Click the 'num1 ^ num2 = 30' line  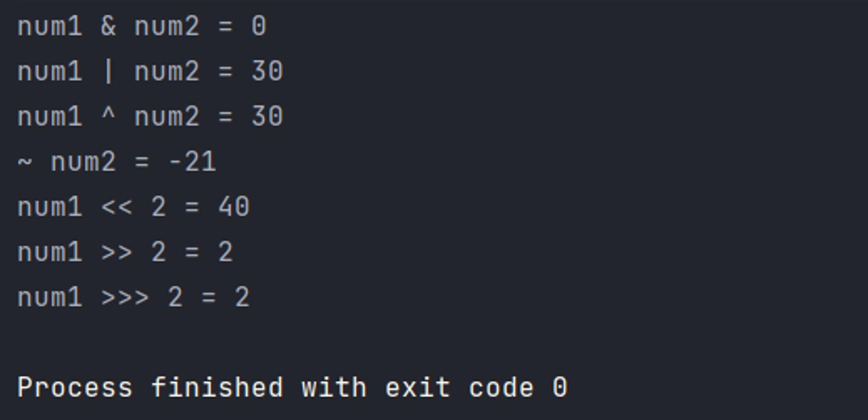click(x=150, y=116)
